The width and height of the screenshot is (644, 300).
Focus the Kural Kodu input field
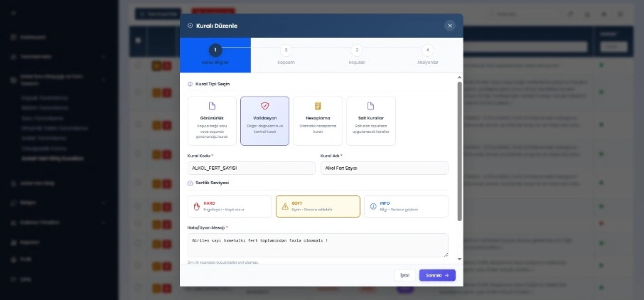click(251, 168)
